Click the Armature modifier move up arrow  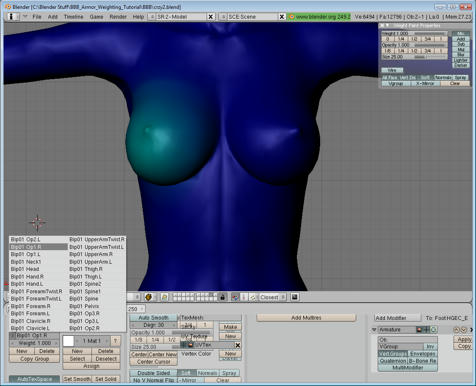pos(456,330)
